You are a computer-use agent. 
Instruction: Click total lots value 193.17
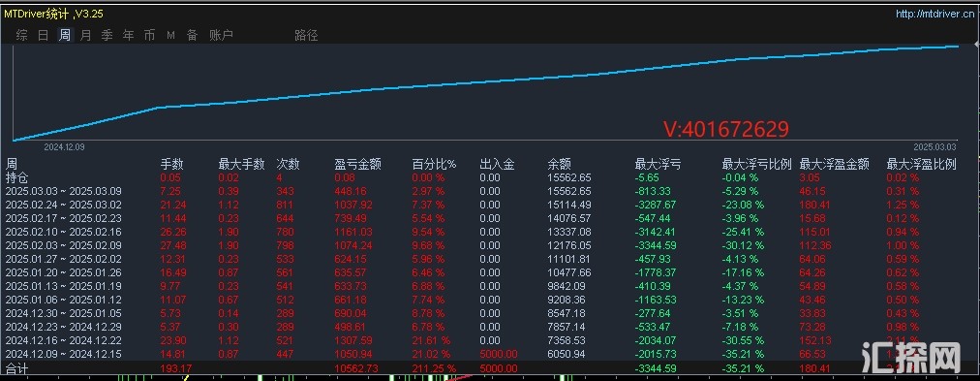(x=176, y=368)
